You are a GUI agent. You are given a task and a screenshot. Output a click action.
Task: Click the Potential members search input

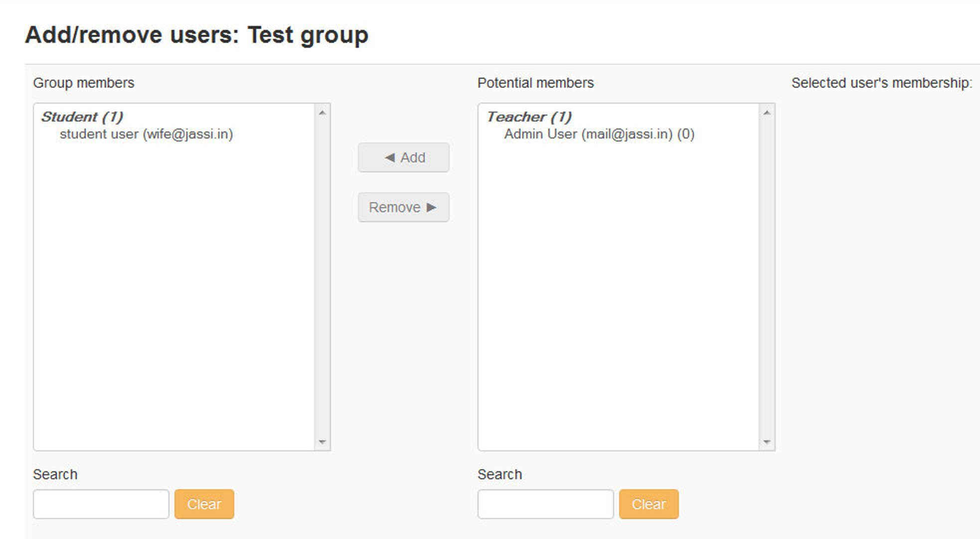545,504
